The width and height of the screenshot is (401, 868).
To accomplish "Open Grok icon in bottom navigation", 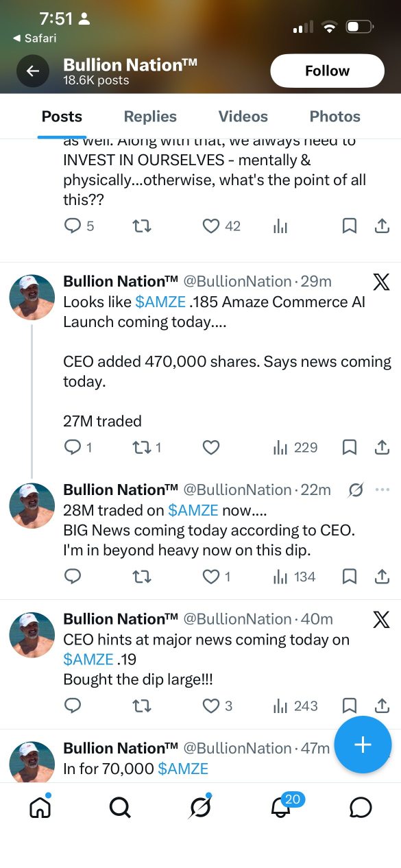I will coord(200,808).
